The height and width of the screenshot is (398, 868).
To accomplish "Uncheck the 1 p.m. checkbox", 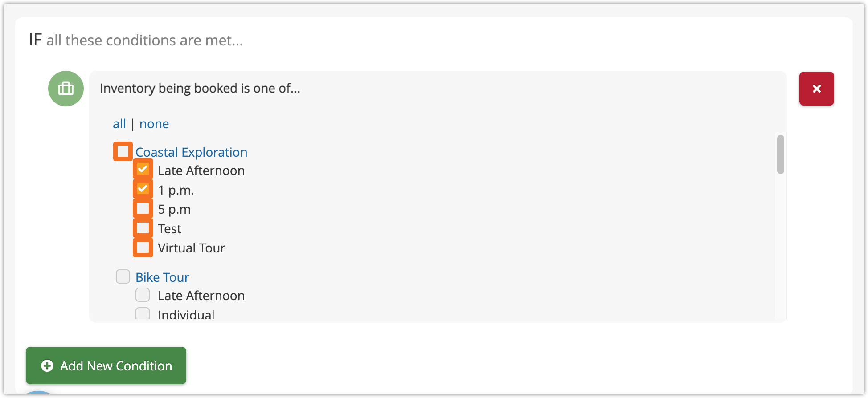I will click(x=143, y=189).
